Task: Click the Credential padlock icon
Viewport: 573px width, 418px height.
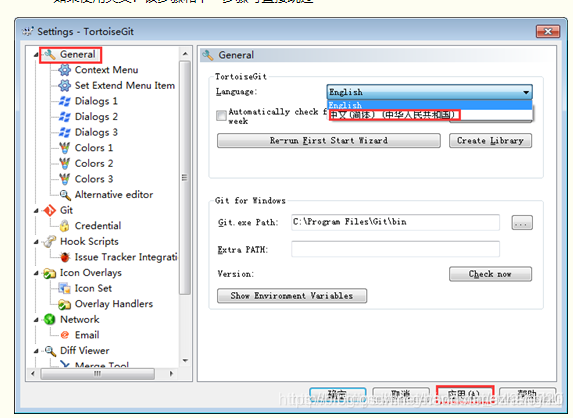Action: pyautogui.click(x=65, y=226)
